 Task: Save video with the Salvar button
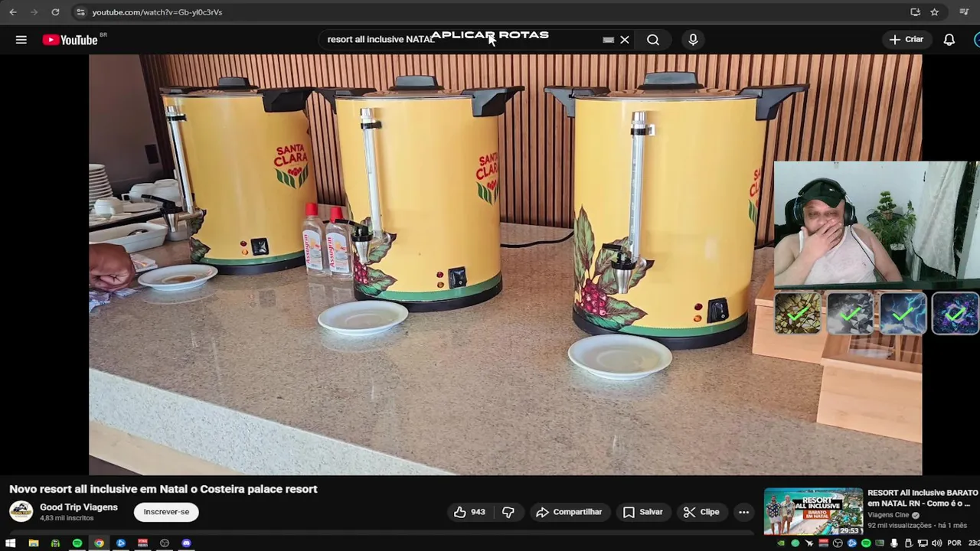(643, 512)
